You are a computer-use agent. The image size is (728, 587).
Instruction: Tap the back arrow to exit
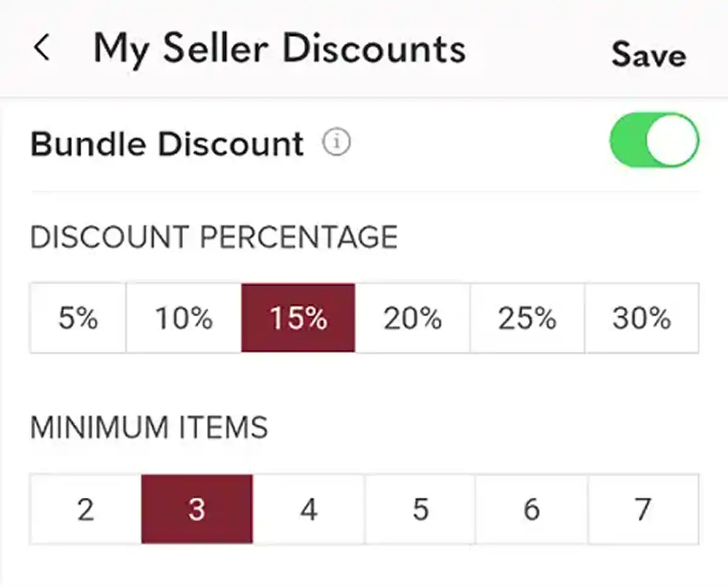click(x=41, y=49)
